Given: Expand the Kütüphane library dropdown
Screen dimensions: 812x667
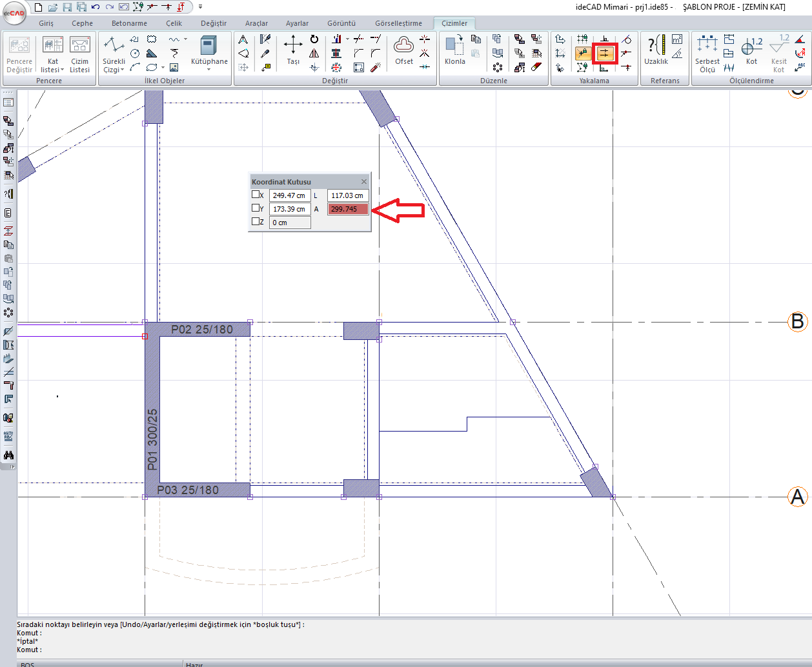Looking at the screenshot, I should [209, 68].
